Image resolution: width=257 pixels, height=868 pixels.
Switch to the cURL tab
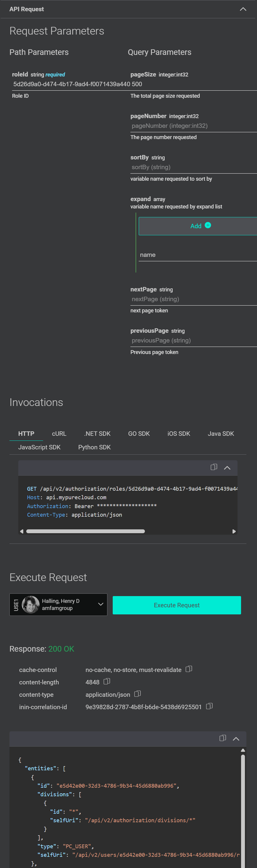(59, 434)
